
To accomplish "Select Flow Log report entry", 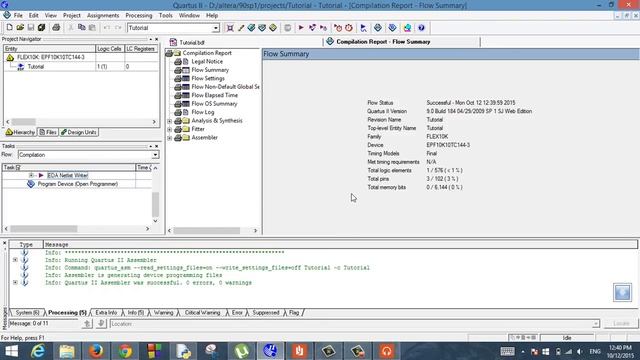I will point(202,112).
